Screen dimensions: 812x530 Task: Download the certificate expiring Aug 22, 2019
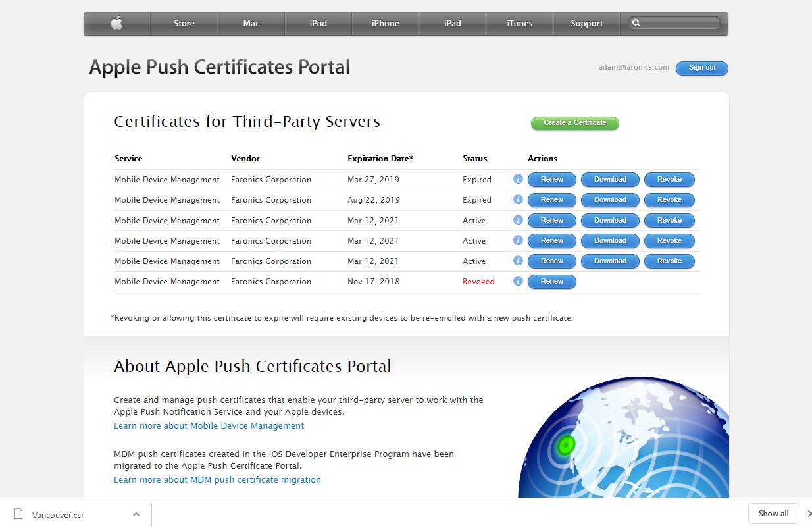[611, 200]
